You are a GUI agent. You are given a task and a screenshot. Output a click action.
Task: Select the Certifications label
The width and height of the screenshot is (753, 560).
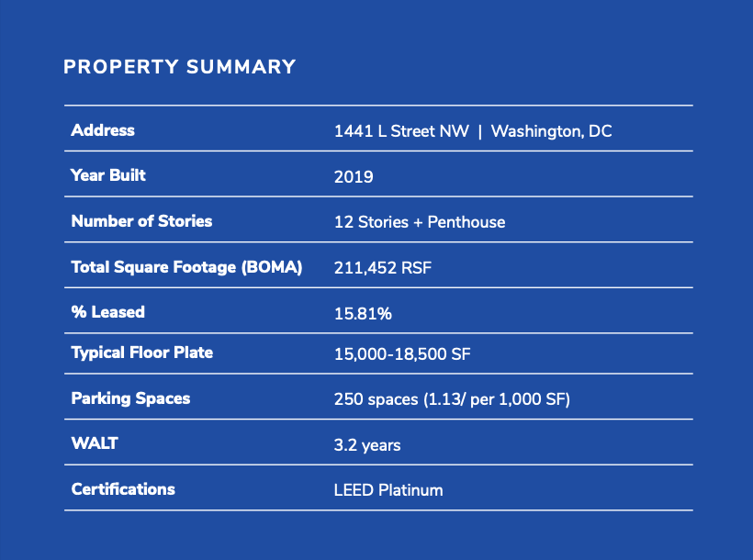tap(123, 489)
